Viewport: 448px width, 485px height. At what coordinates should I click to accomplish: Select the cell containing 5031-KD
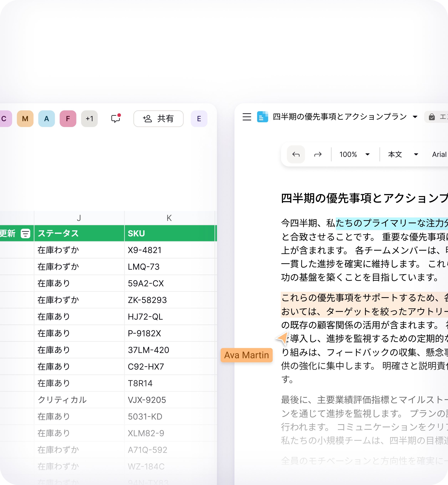[x=170, y=416]
